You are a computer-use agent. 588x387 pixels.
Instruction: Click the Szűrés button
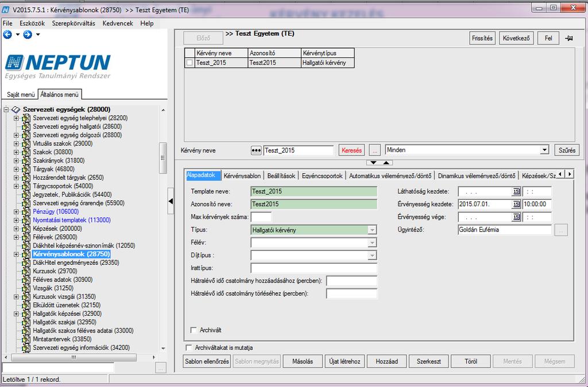click(567, 150)
